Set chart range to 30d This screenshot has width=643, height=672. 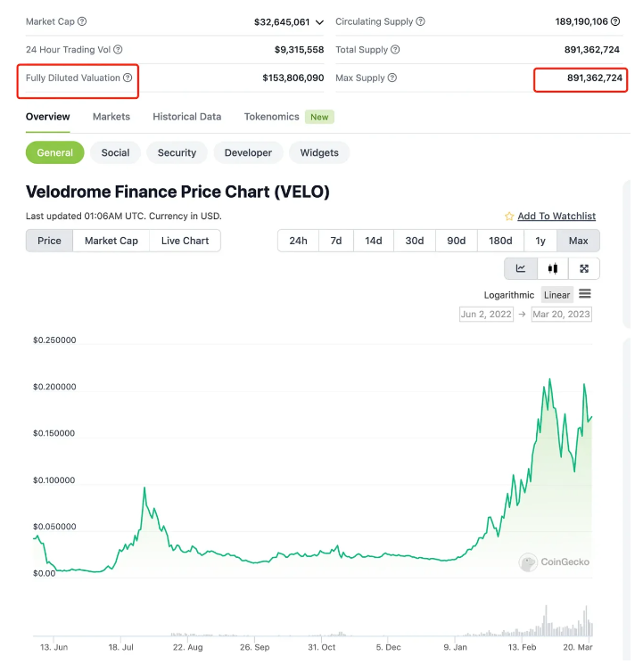click(415, 241)
